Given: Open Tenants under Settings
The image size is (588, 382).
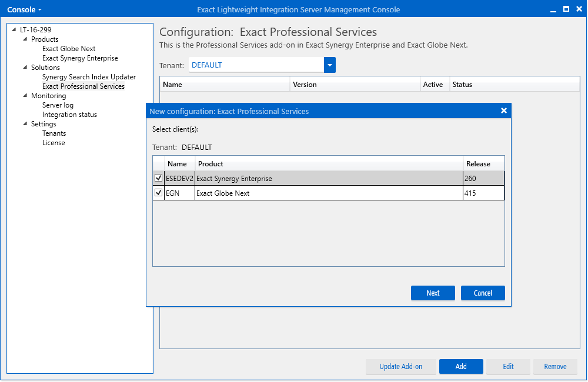Looking at the screenshot, I should coord(54,133).
